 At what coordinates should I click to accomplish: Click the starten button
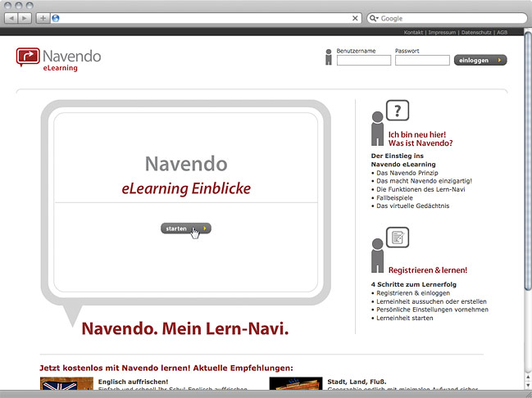pos(185,228)
